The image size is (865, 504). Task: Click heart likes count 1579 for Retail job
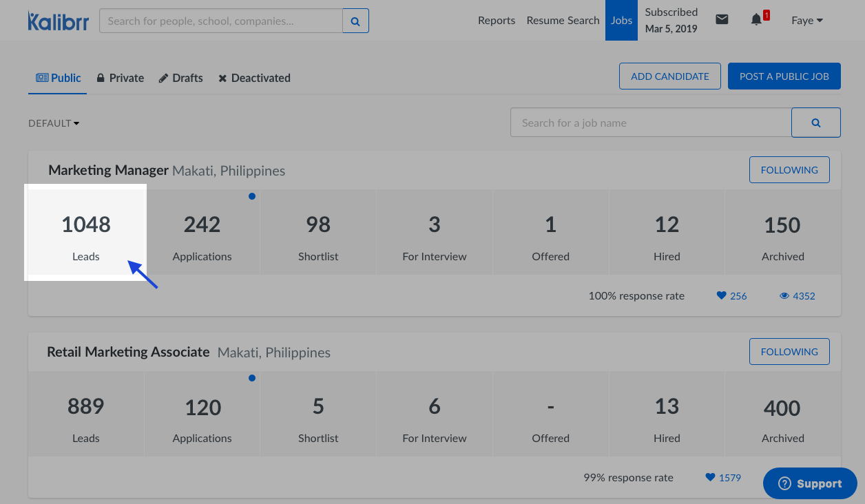point(723,478)
